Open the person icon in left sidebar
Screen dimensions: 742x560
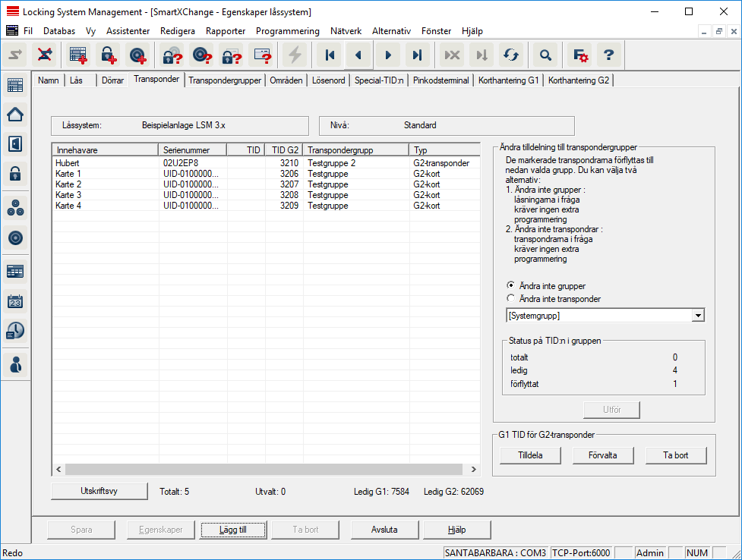click(x=14, y=363)
